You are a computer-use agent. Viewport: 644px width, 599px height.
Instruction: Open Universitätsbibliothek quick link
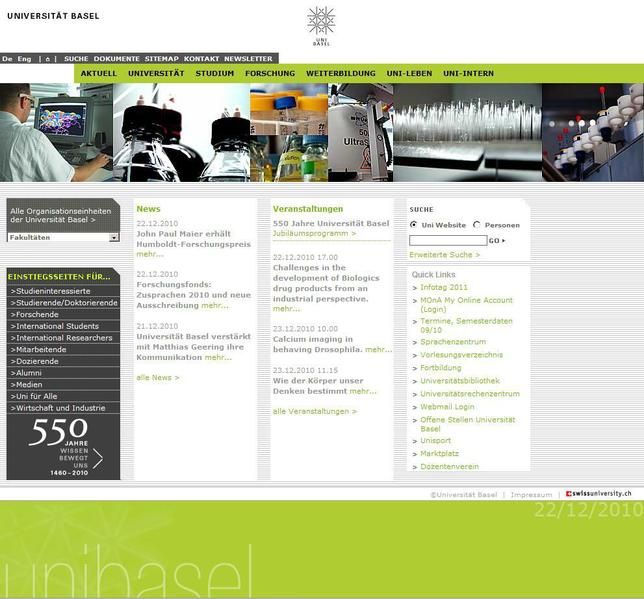pos(460,381)
